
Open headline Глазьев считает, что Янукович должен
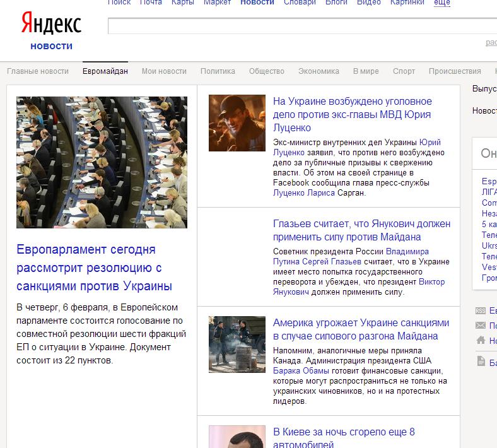pos(361,230)
